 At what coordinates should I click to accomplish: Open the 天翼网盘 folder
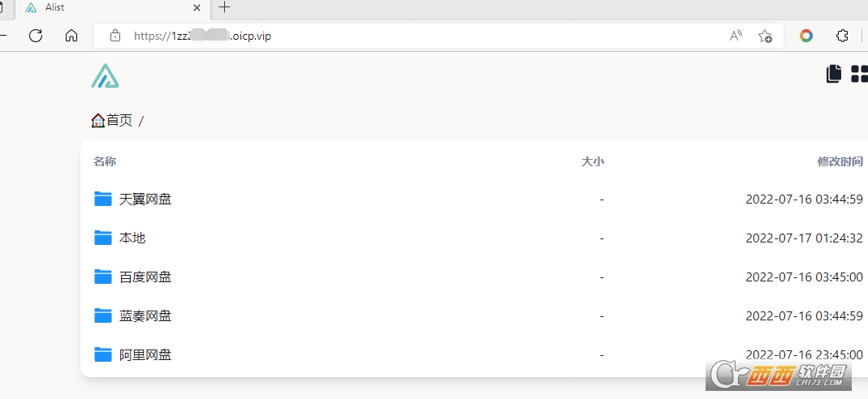tap(145, 199)
